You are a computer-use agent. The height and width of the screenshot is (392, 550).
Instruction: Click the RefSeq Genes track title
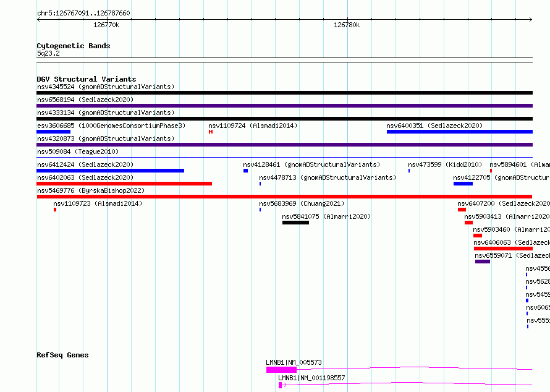coord(62,355)
